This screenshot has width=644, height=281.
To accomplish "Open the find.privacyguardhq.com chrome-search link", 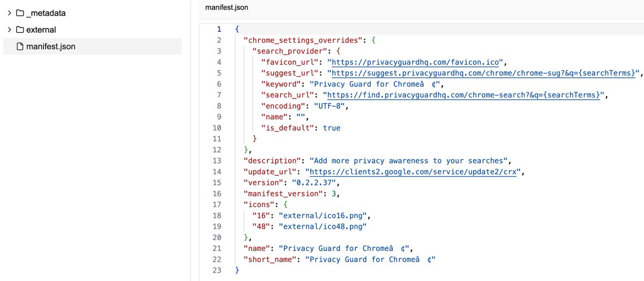I will [x=463, y=95].
